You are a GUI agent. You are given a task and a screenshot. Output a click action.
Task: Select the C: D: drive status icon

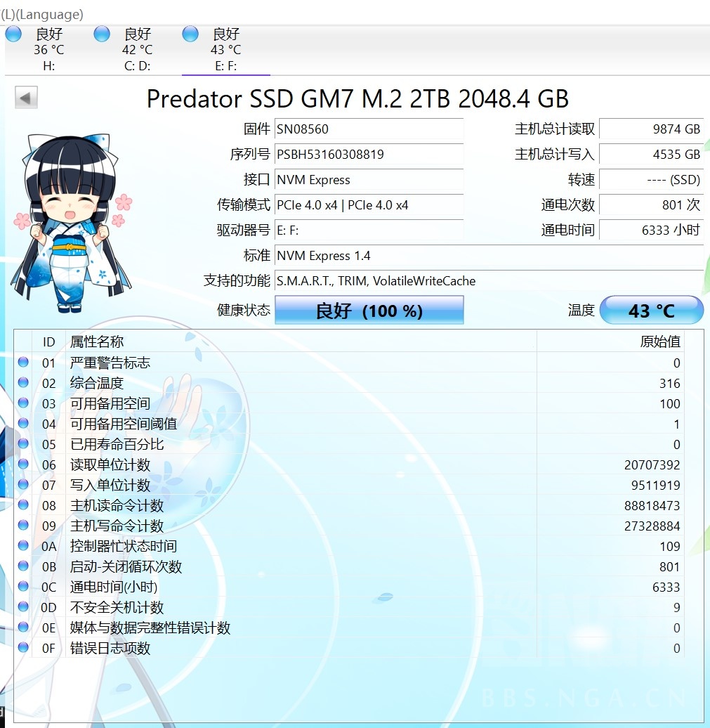(x=101, y=33)
